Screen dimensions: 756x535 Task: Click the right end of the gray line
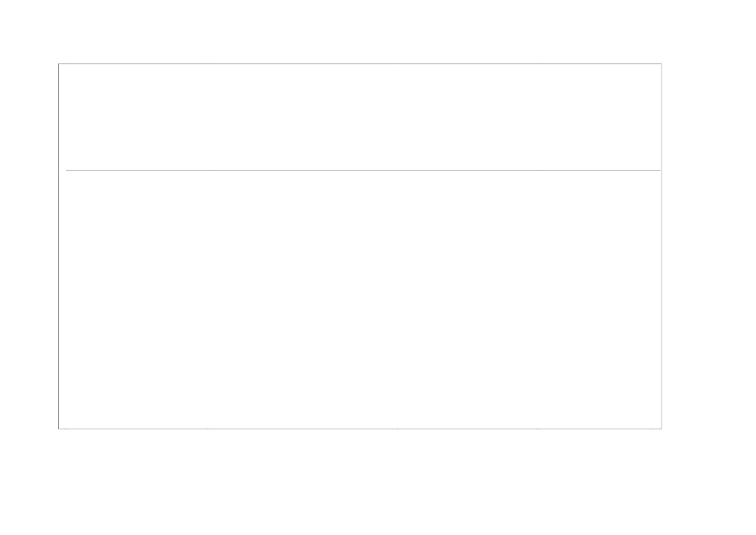(660, 170)
